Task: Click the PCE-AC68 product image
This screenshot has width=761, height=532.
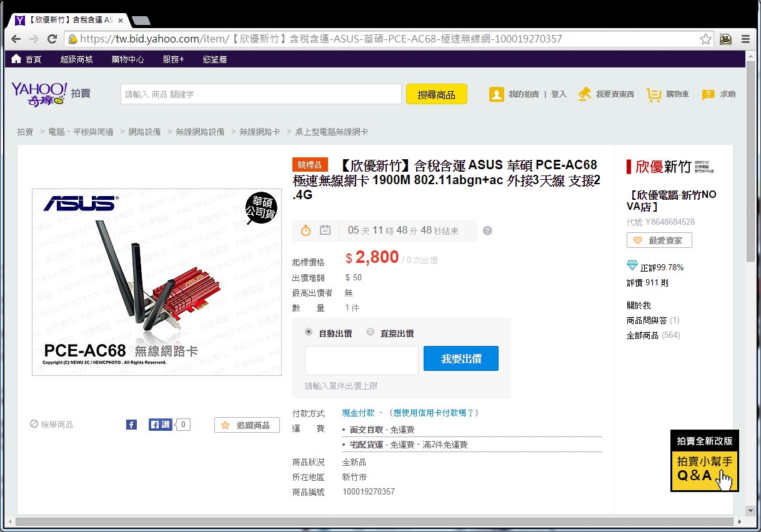Action: 157,282
